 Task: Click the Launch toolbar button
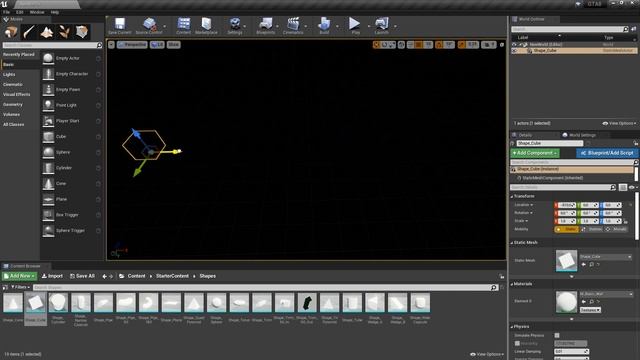382,26
